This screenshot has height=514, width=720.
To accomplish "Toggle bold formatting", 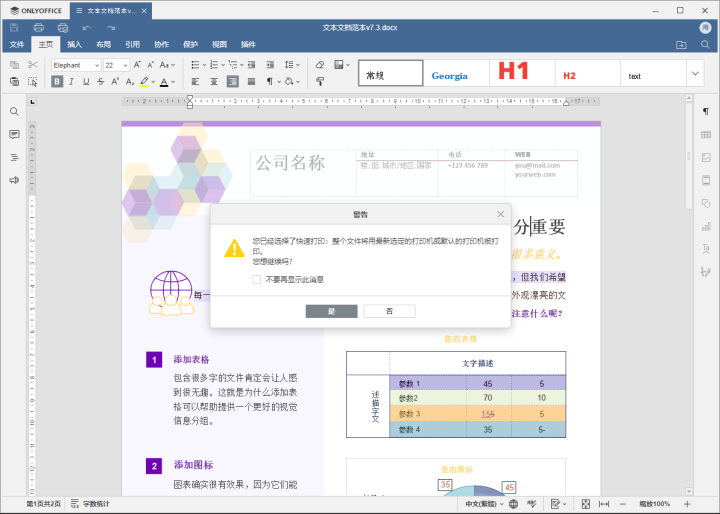I will coord(57,81).
